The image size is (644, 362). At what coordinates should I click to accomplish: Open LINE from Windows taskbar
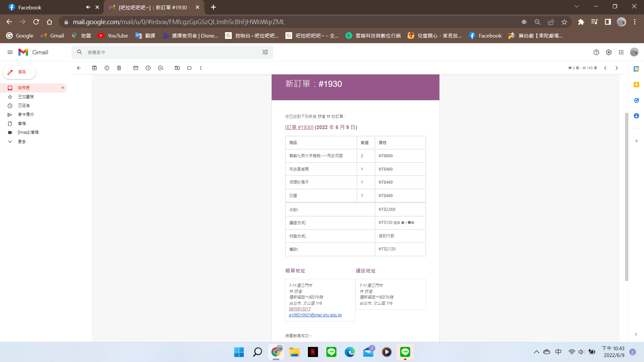click(x=331, y=352)
